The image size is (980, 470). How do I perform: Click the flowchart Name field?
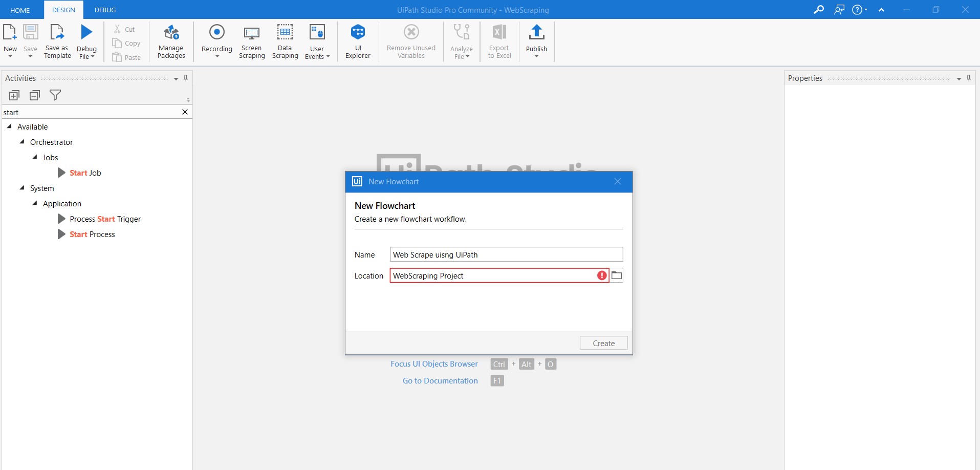click(x=506, y=254)
